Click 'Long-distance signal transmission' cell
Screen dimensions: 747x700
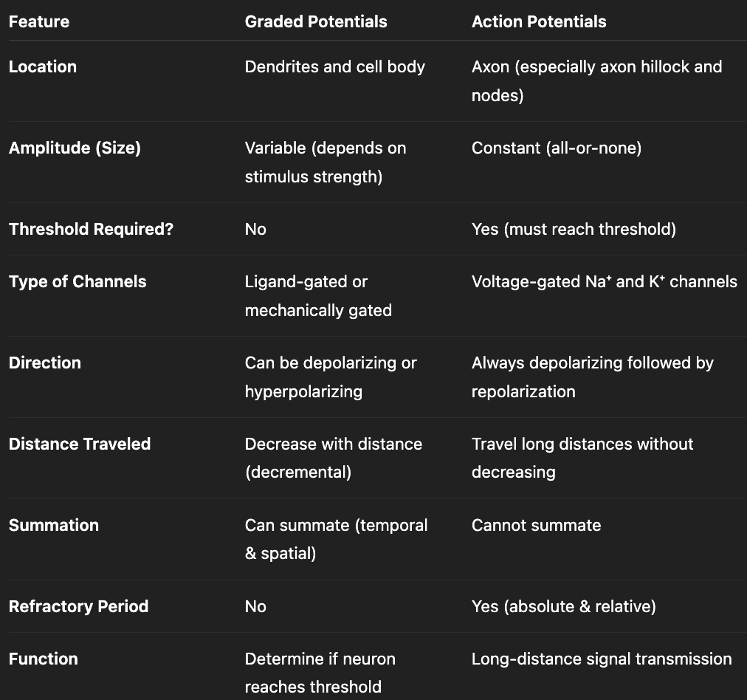click(x=602, y=659)
